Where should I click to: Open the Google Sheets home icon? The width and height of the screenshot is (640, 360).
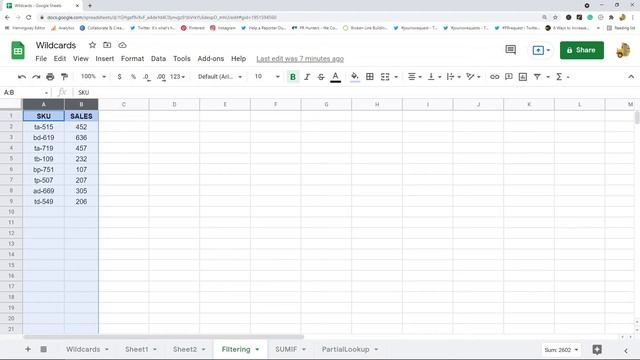pyautogui.click(x=18, y=50)
